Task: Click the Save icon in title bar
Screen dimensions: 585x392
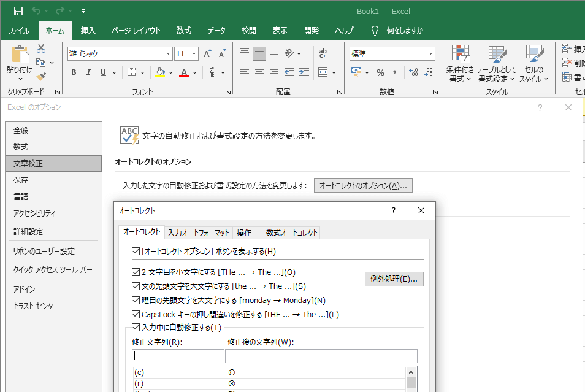Action: 18,11
